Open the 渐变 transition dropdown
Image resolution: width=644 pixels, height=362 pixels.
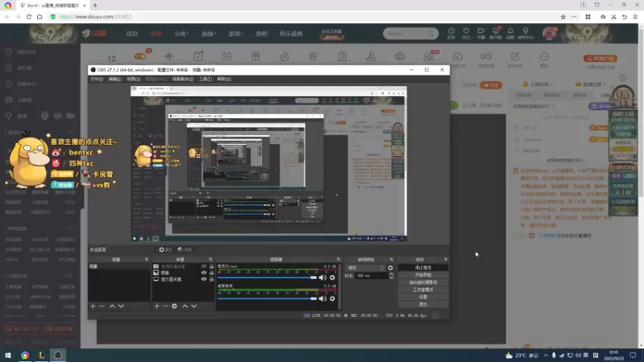365,268
